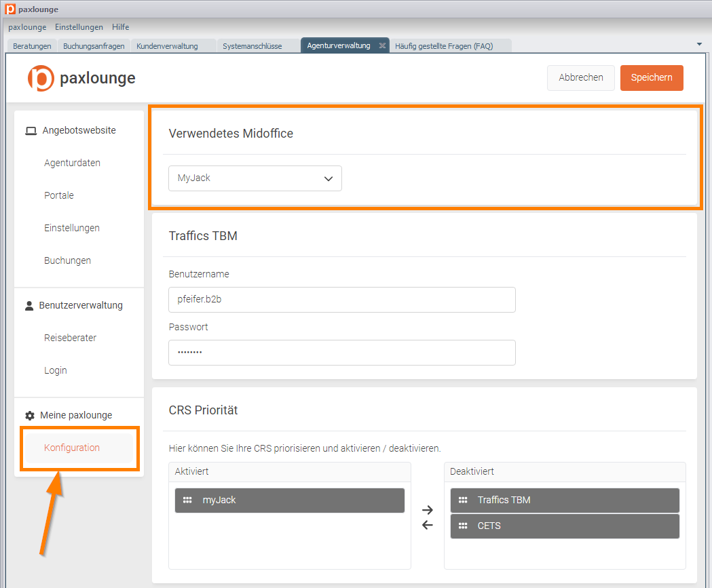Open sidebar Einstellungen under Angebotswebsite
The height and width of the screenshot is (588, 712).
point(72,228)
